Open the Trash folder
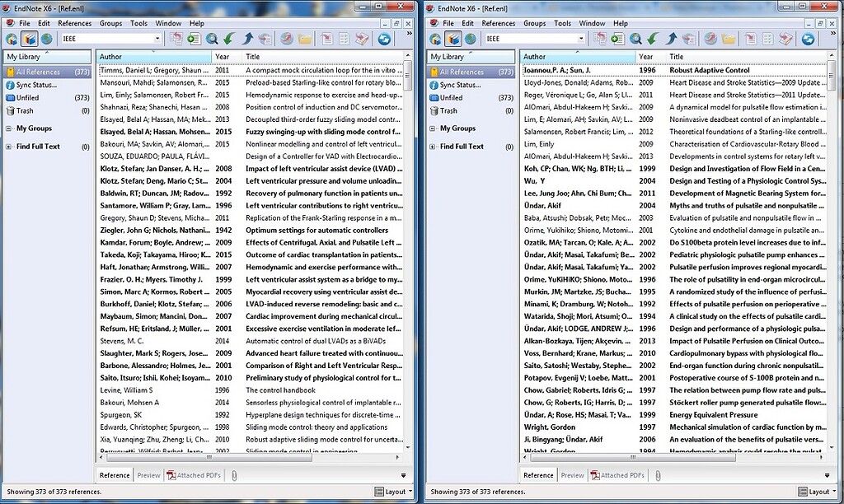 coord(33,109)
